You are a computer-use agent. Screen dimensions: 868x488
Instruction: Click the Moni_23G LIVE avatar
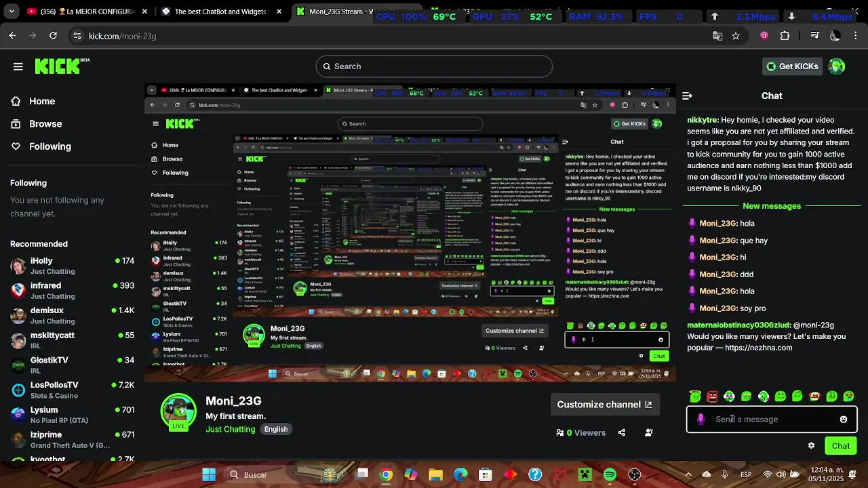tap(178, 412)
